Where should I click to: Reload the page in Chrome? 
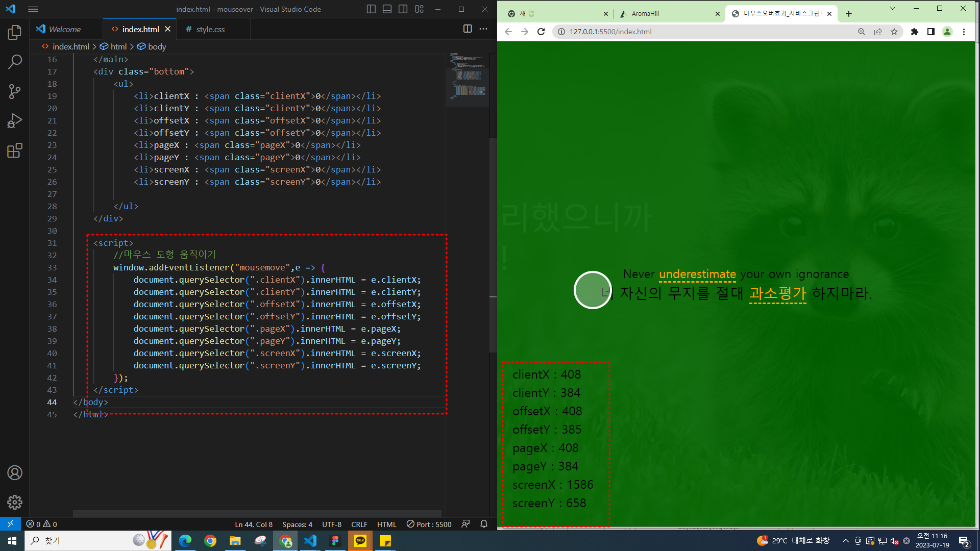[541, 32]
